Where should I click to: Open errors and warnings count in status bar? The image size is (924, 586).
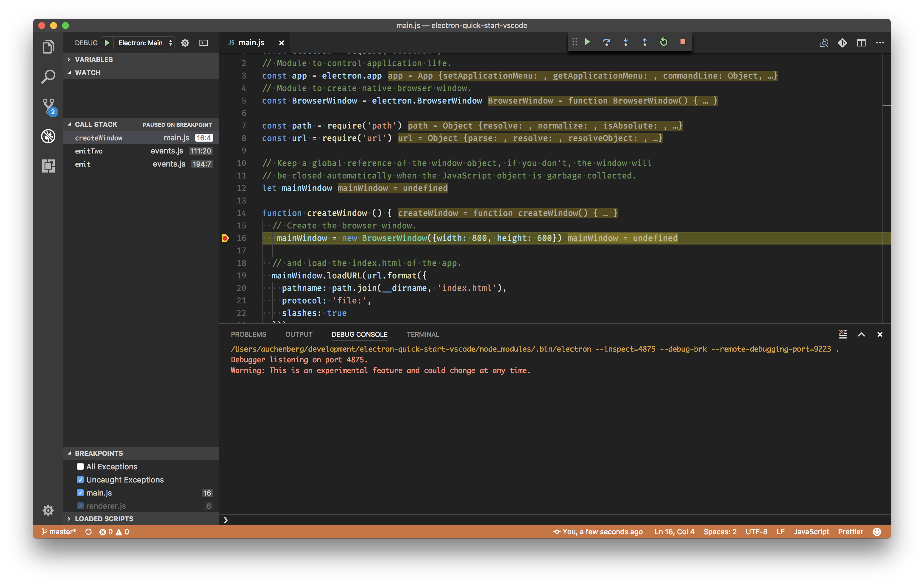pyautogui.click(x=114, y=532)
